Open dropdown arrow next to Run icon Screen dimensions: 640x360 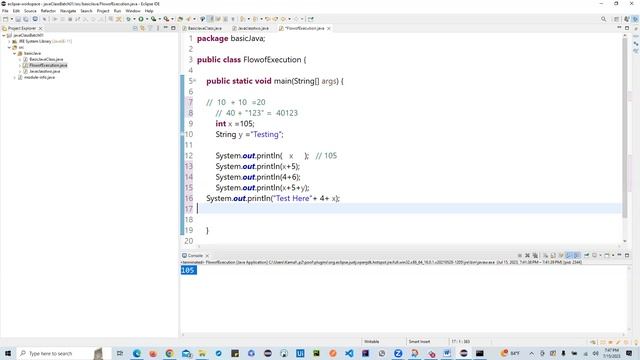click(147, 19)
